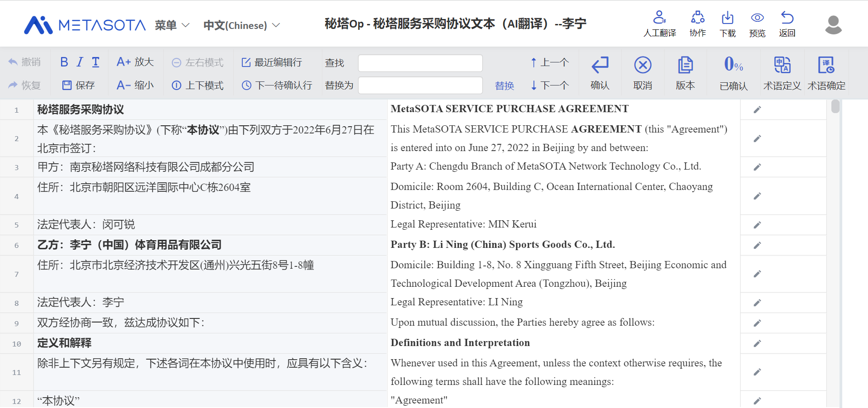
Task: Open 术语定义 terminology definition
Action: 782,73
